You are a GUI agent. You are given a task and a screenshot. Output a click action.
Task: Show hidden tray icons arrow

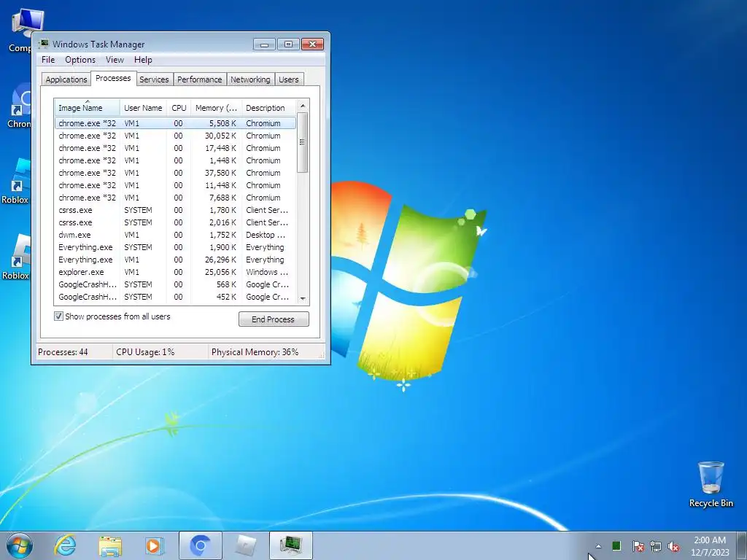[x=598, y=546]
